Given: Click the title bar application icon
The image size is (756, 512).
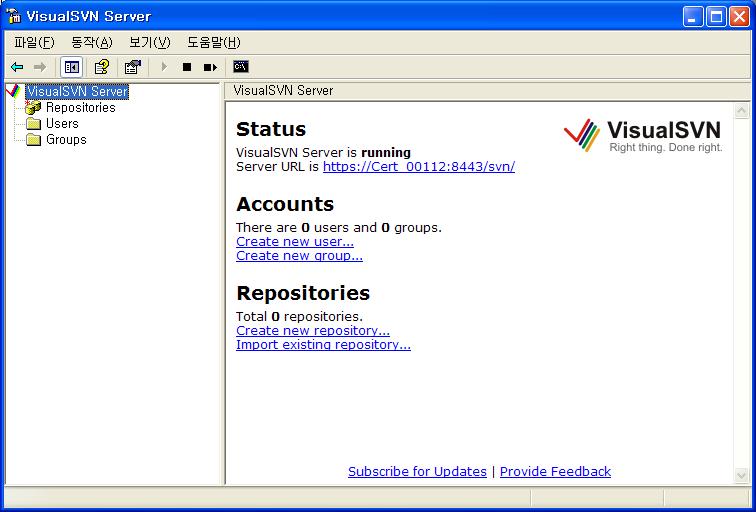Looking at the screenshot, I should click(14, 16).
